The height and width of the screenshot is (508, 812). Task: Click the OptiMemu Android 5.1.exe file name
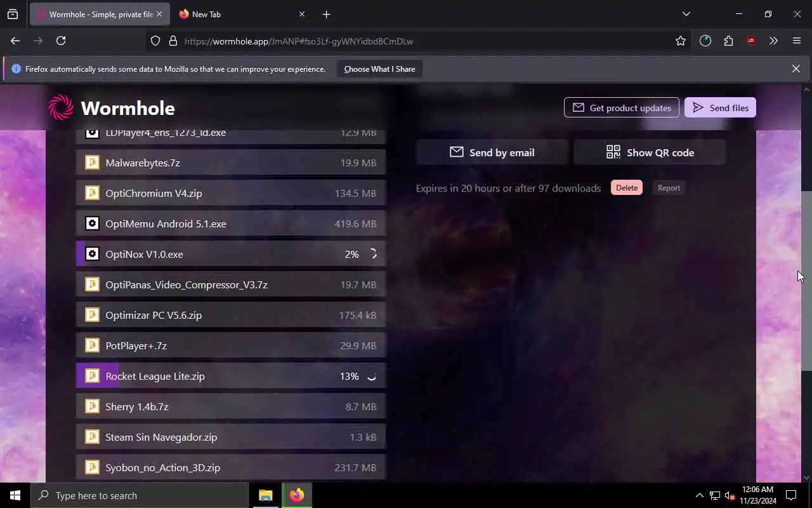click(x=166, y=224)
